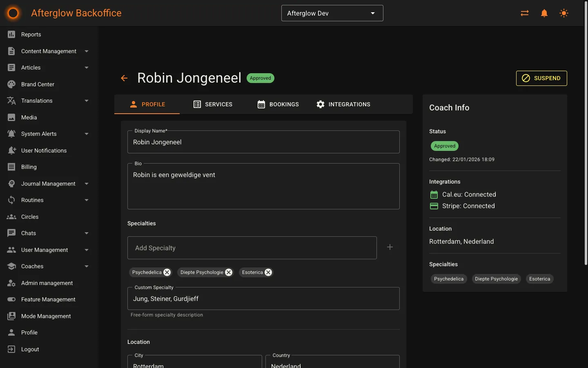Switch to the SERVICES tab
Screen dimensions: 588x368
(213, 104)
